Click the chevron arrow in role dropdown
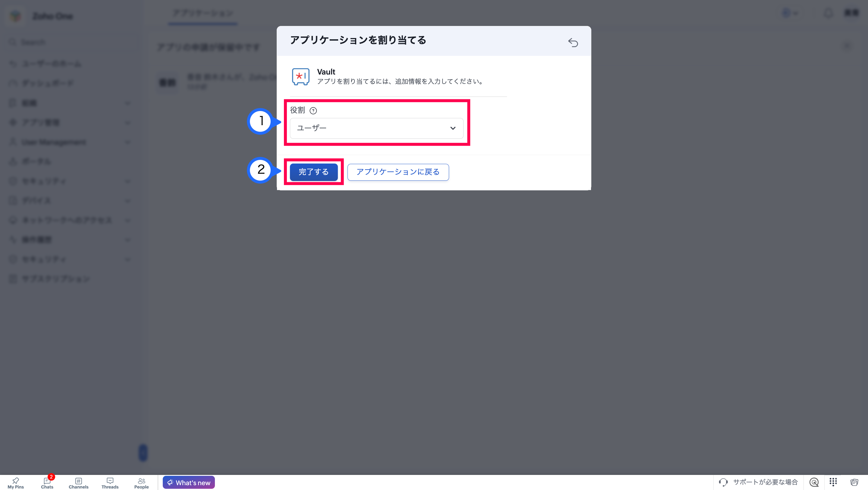Viewport: 868px width, 490px height. click(x=453, y=128)
